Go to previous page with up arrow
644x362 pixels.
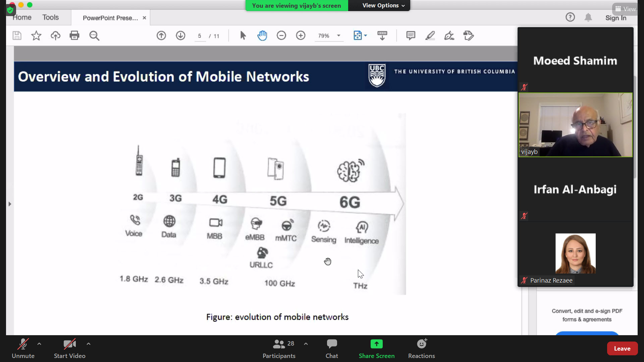tap(161, 36)
